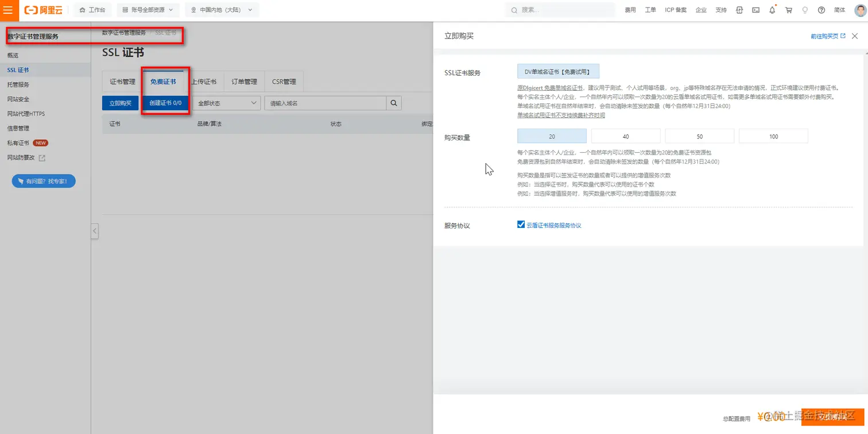Click the domain search magnifier icon
The width and height of the screenshot is (868, 434).
tap(394, 103)
